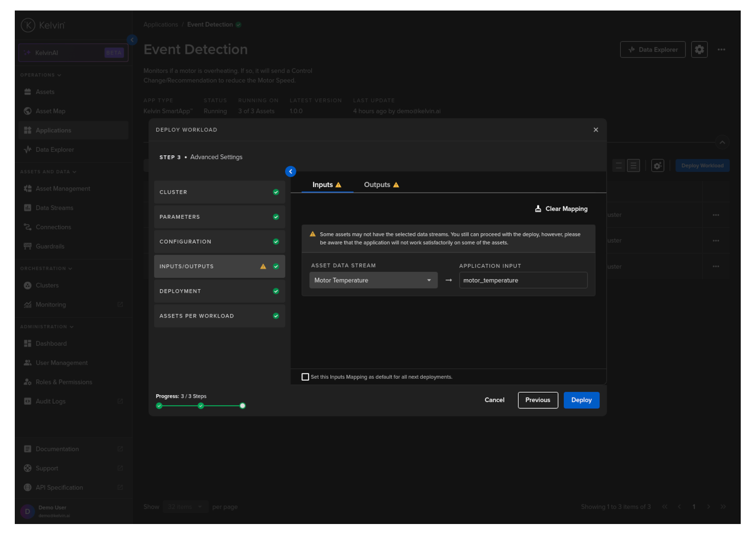Viewport: 756px width, 535px height.
Task: Click the three-dot more options icon
Action: coord(721,50)
